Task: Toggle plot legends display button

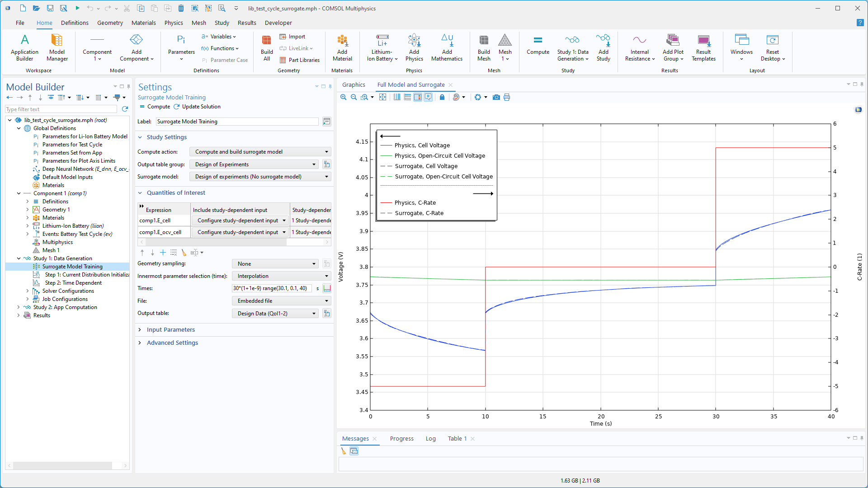Action: pyautogui.click(x=428, y=97)
